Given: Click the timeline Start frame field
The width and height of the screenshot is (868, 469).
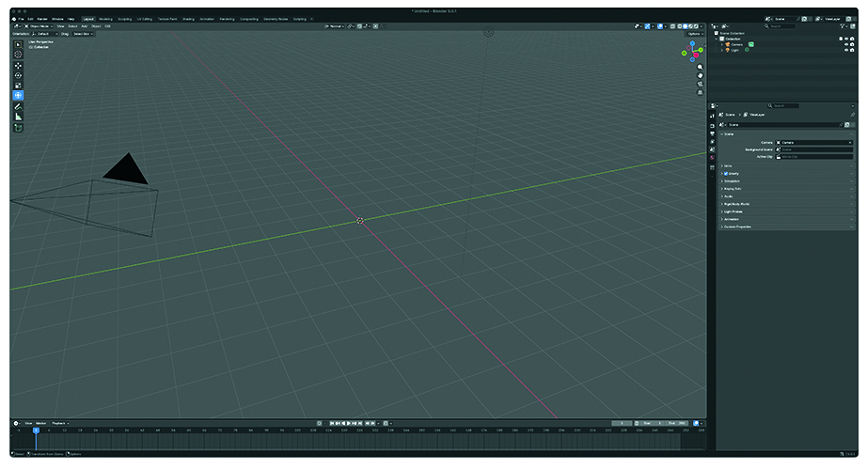Looking at the screenshot, I should (652, 423).
